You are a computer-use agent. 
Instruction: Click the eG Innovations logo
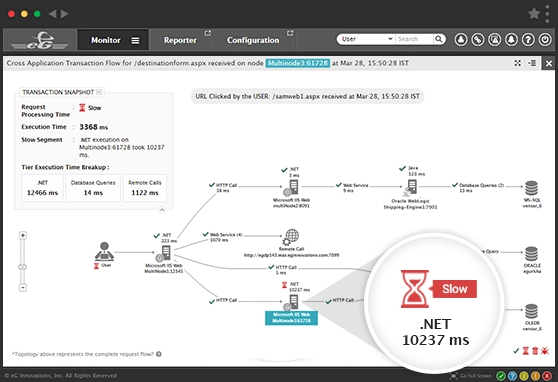[x=39, y=40]
